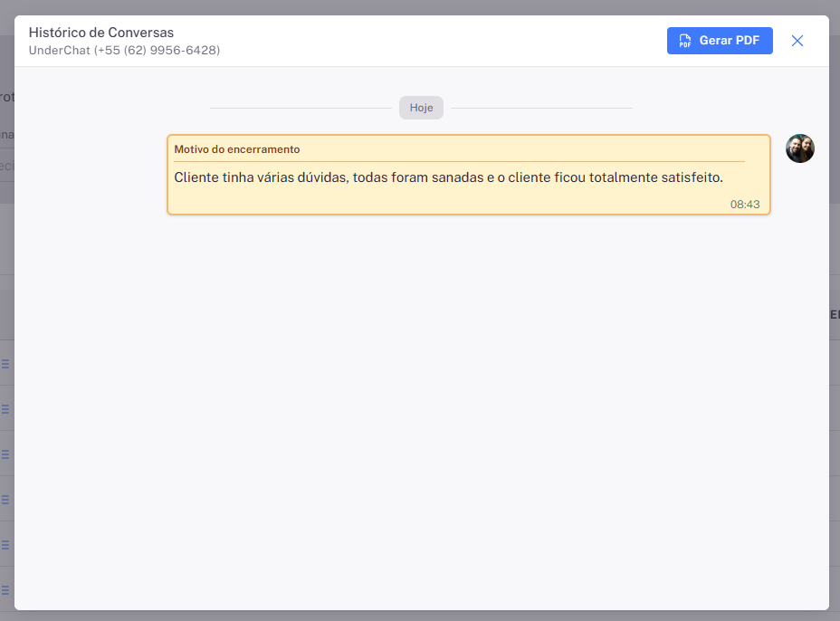840x621 pixels.
Task: Click the first row's list icon behind dialog
Action: click(x=5, y=364)
